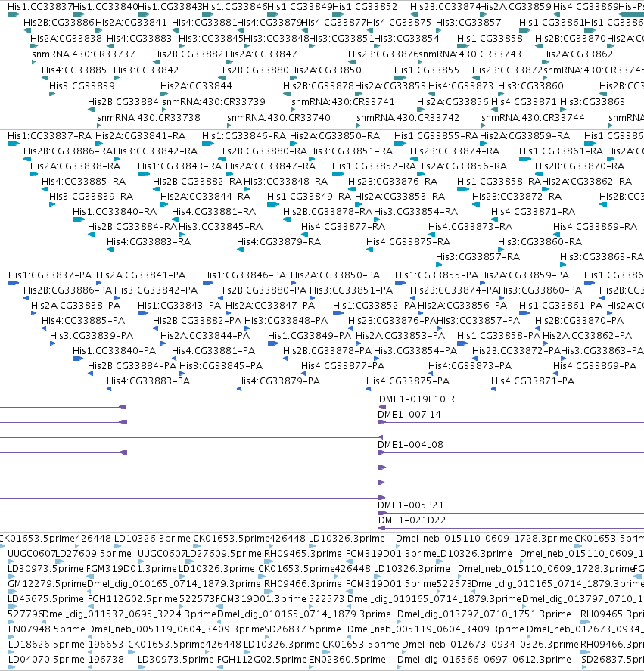
Task: Select gene label snmRNA:430:CR33740
Action: tap(278, 118)
